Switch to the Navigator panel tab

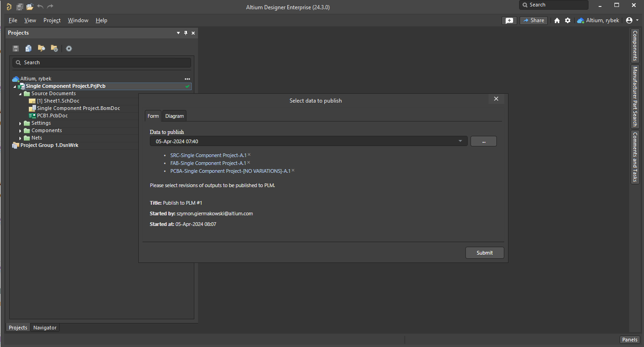coord(45,328)
